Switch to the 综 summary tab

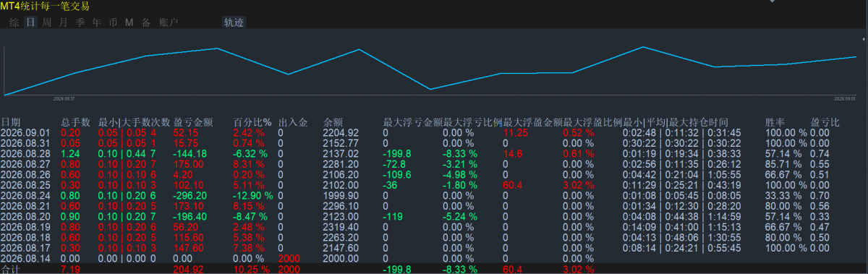pos(14,22)
